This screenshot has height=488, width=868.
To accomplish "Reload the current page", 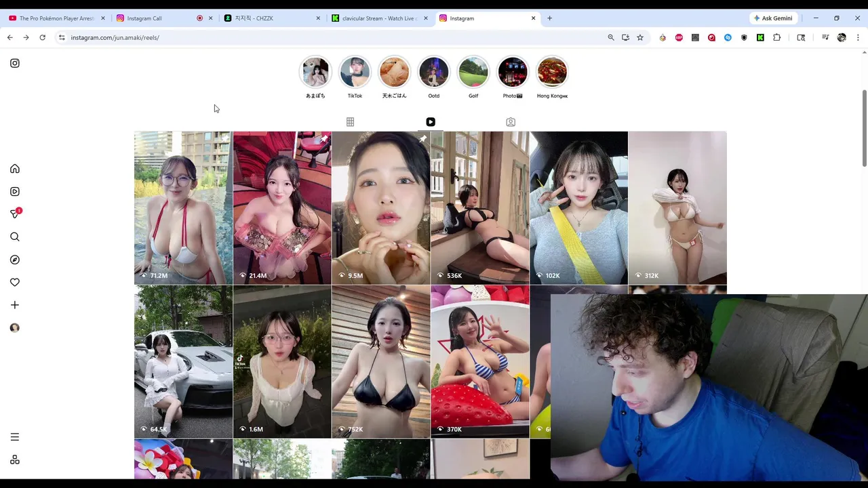I will coord(42,37).
